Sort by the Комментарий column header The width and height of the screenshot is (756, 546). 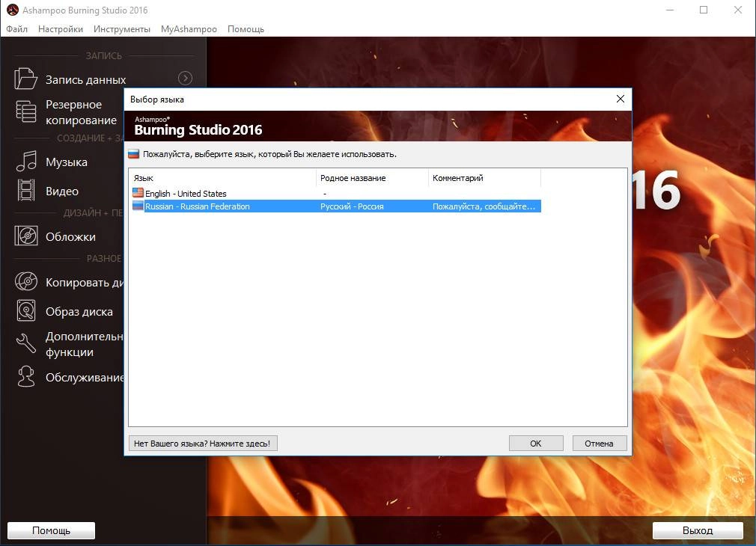point(484,178)
